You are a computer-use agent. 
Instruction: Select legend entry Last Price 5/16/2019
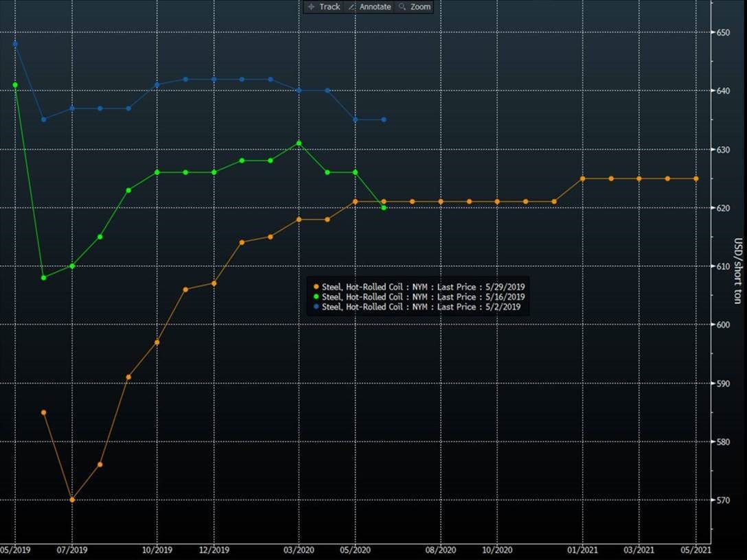(423, 297)
